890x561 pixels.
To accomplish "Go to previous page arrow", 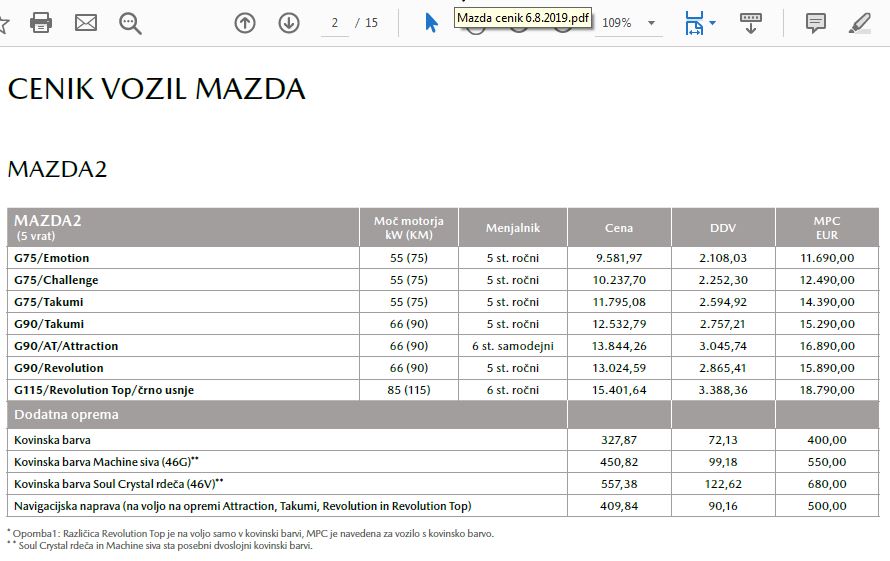I will tap(245, 23).
